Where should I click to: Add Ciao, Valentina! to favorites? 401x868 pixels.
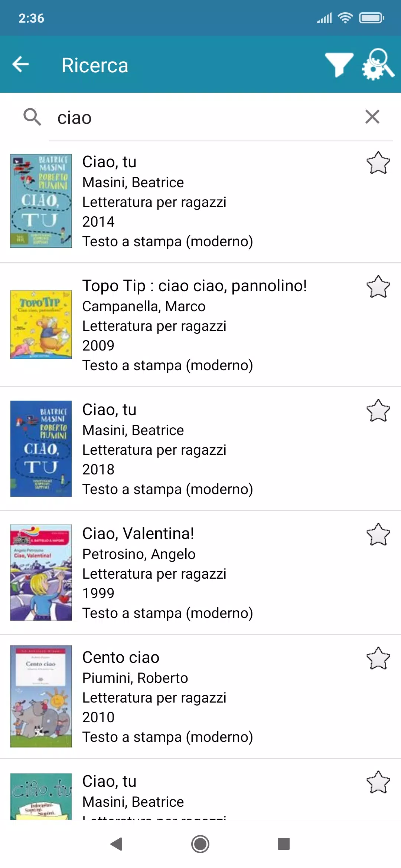pos(378,535)
